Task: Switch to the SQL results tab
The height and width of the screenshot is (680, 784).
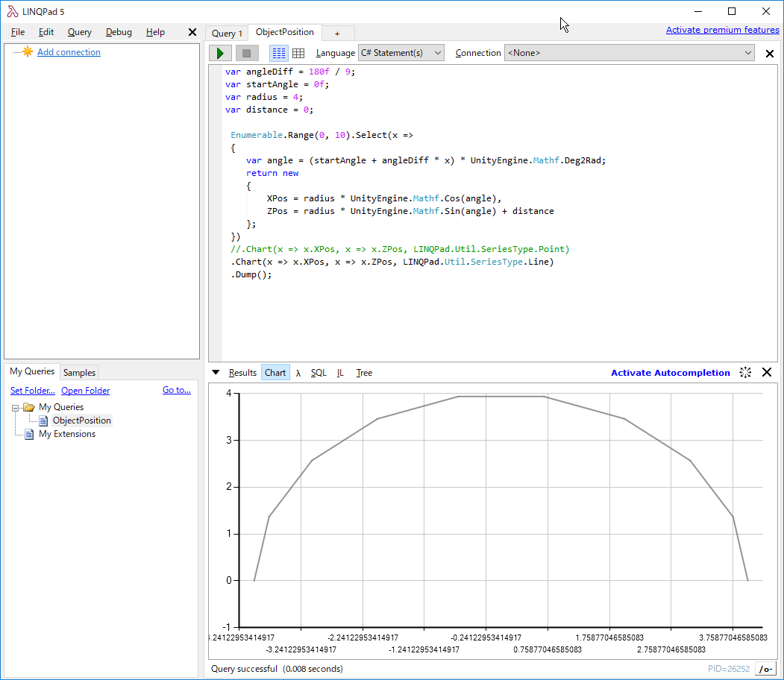Action: pos(319,372)
